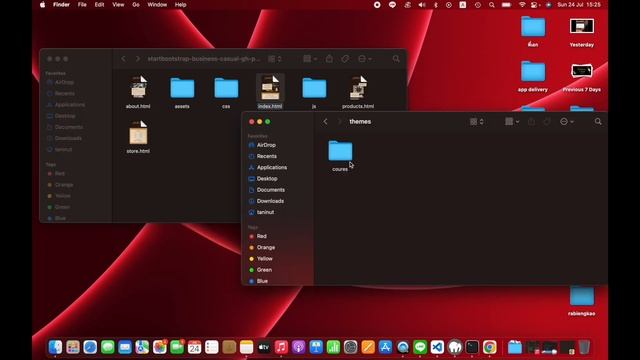Image resolution: width=640 pixels, height=360 pixels.
Task: Select the Red tag in themes sidebar
Action: tap(262, 236)
